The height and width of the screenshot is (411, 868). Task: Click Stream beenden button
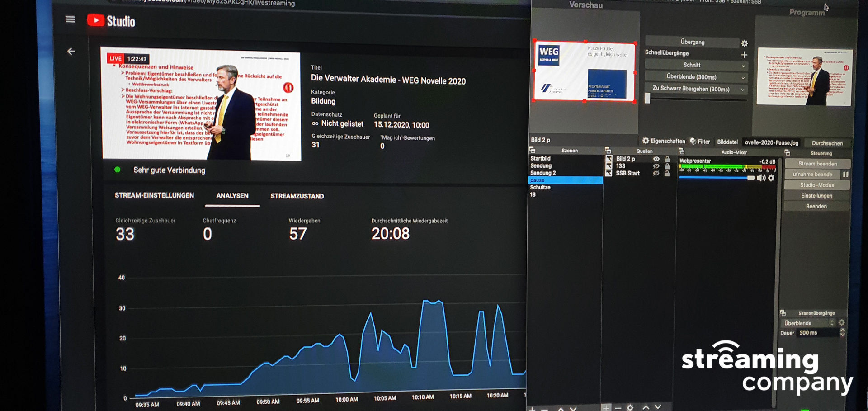(x=817, y=164)
